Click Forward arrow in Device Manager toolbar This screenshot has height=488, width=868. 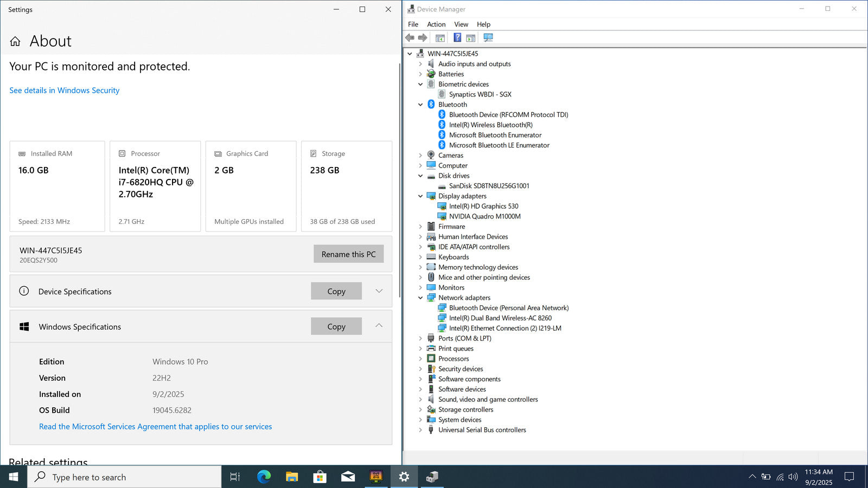click(x=423, y=38)
